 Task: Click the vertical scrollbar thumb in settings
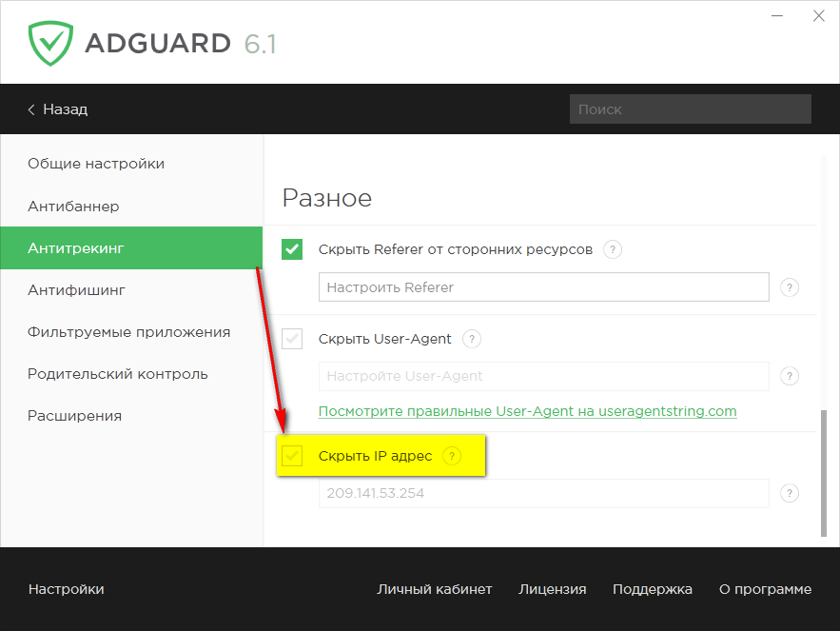(x=823, y=471)
